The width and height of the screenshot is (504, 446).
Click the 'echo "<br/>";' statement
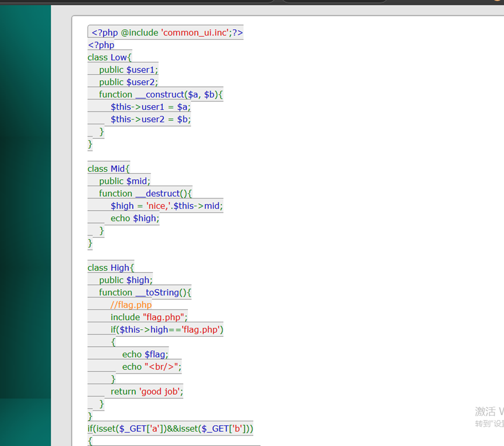coord(152,367)
